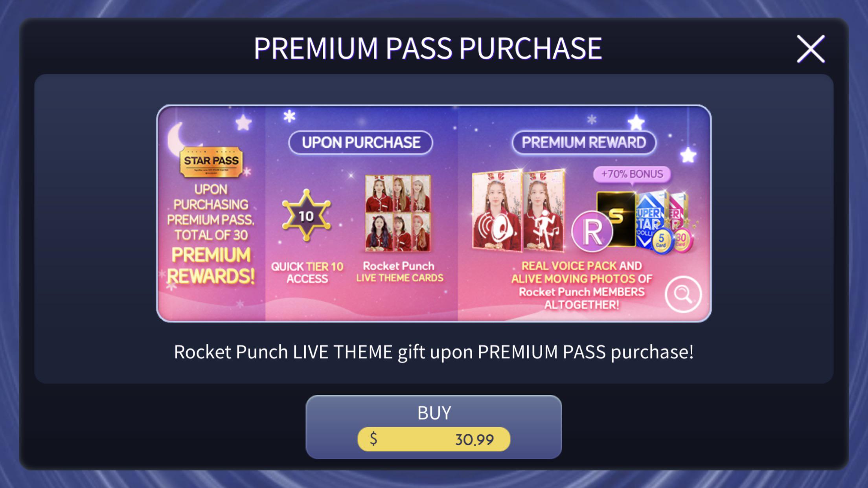The width and height of the screenshot is (868, 488).
Task: Tap the PREMIUM REWARD label
Action: [x=584, y=142]
